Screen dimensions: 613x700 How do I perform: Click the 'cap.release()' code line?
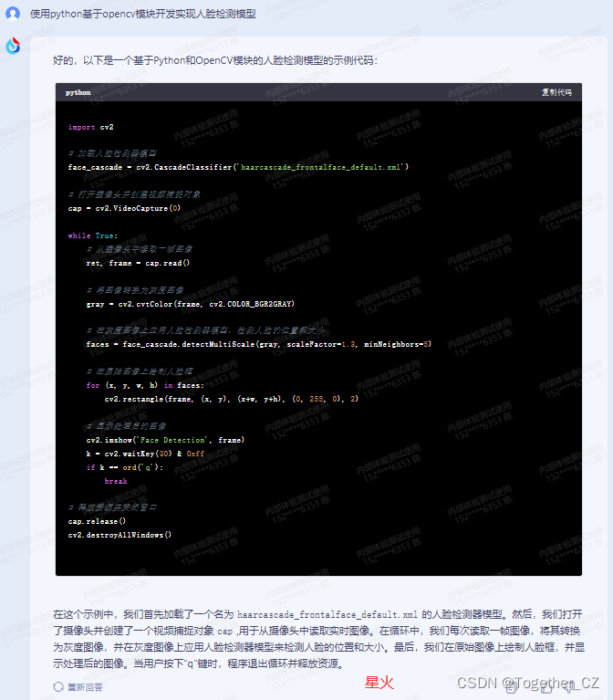click(x=97, y=521)
